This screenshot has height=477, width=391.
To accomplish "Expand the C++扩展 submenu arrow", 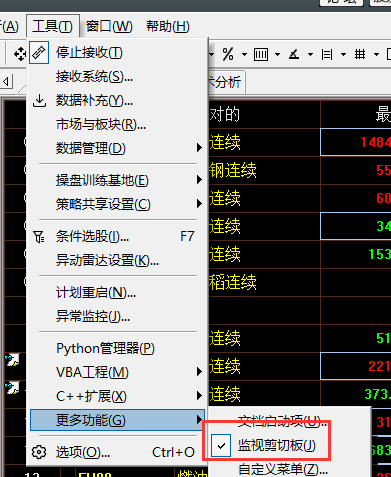I will pyautogui.click(x=199, y=396).
